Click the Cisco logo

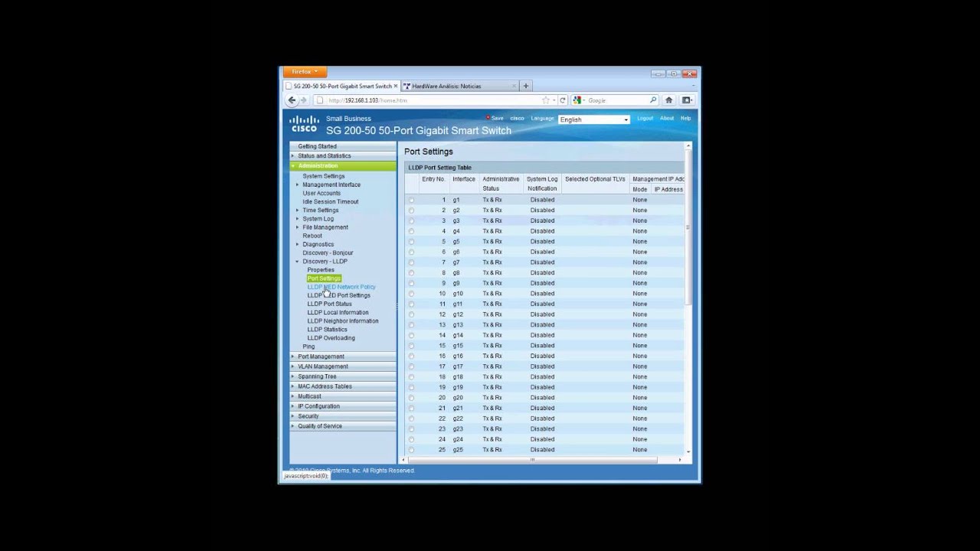[304, 124]
